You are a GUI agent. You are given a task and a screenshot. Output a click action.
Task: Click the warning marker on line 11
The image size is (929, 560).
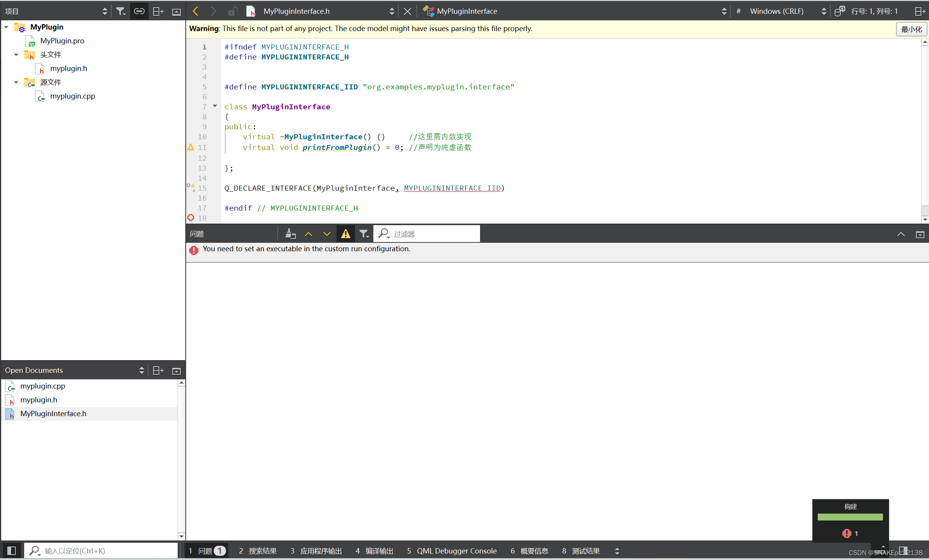click(x=191, y=147)
